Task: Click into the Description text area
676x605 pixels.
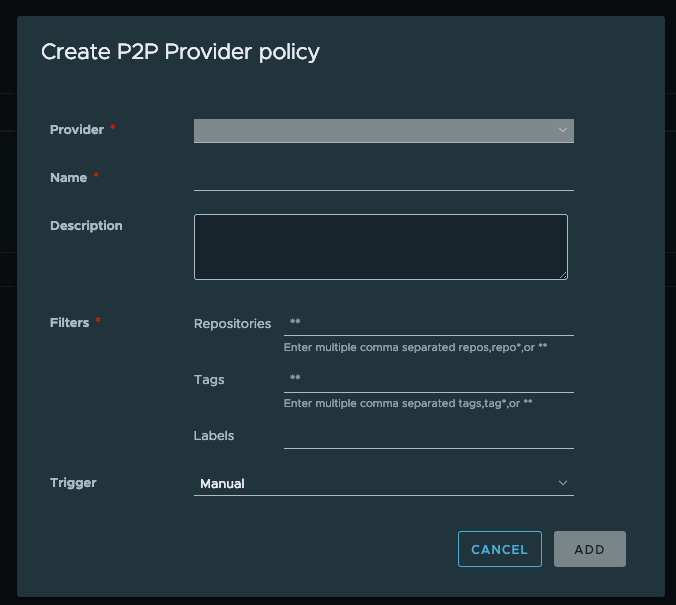Action: coord(381,247)
